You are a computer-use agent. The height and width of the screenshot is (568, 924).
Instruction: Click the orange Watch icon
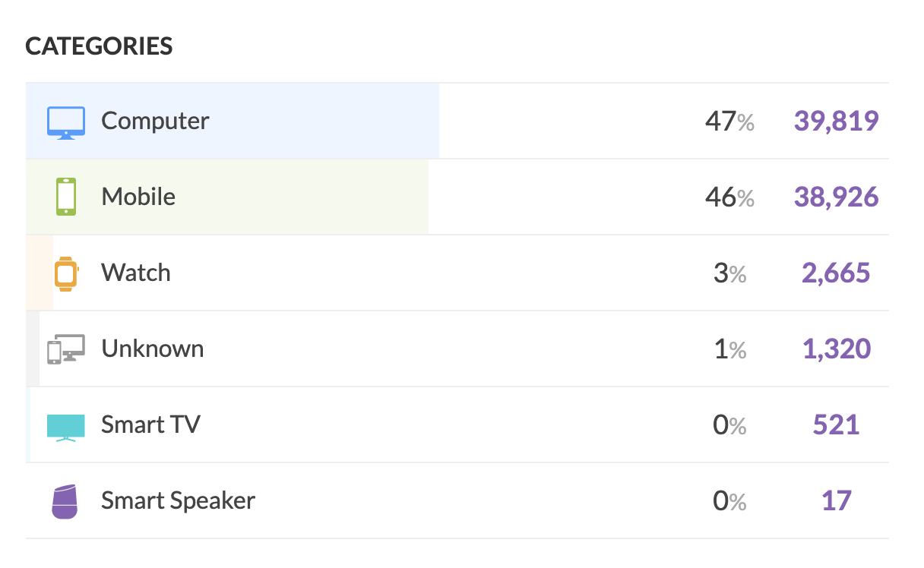[66, 273]
